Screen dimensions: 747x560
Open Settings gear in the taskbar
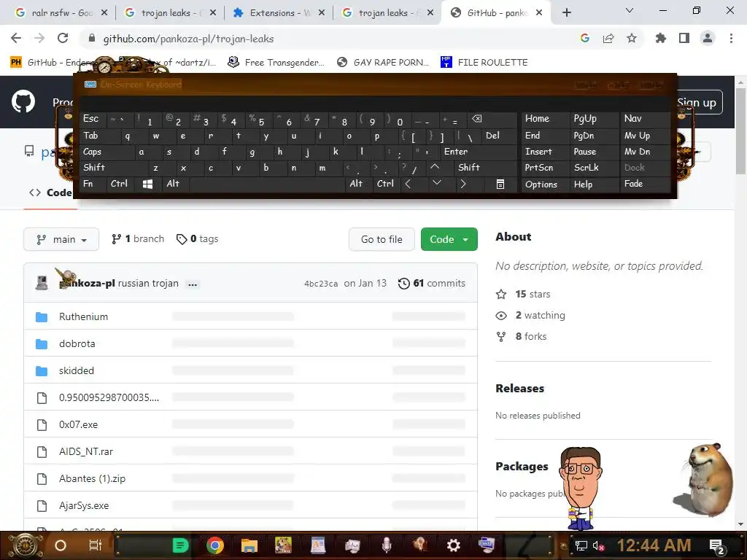click(454, 545)
